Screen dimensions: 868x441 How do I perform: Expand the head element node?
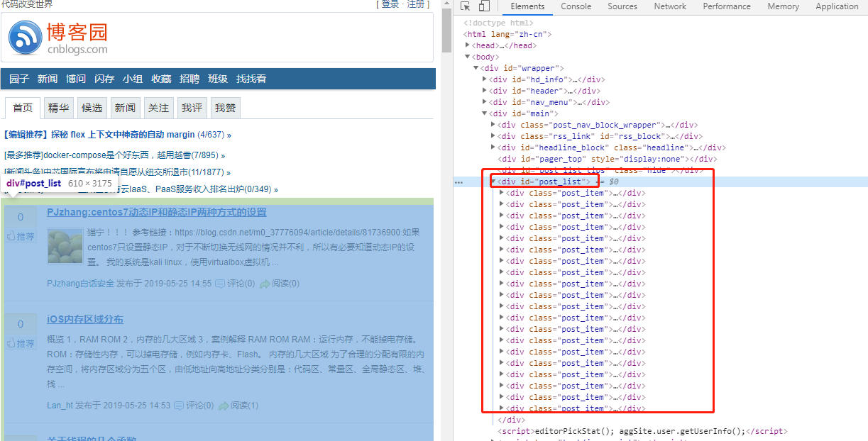pos(467,45)
